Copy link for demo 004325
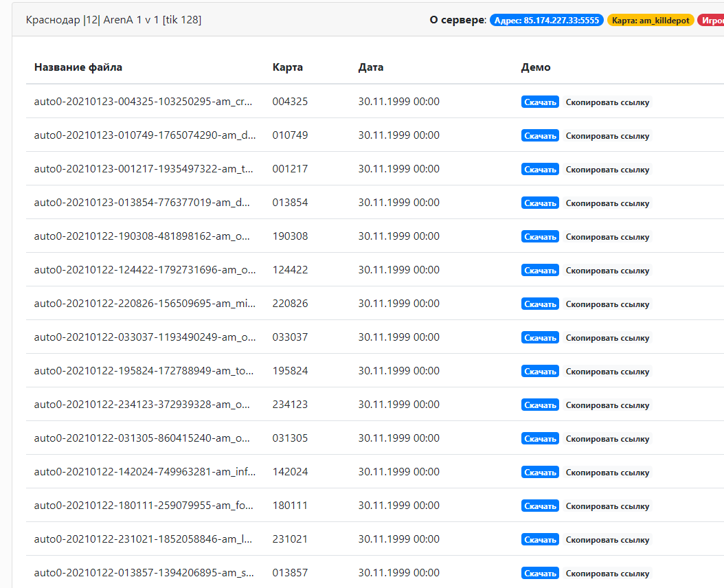The width and height of the screenshot is (724, 588). (x=607, y=102)
